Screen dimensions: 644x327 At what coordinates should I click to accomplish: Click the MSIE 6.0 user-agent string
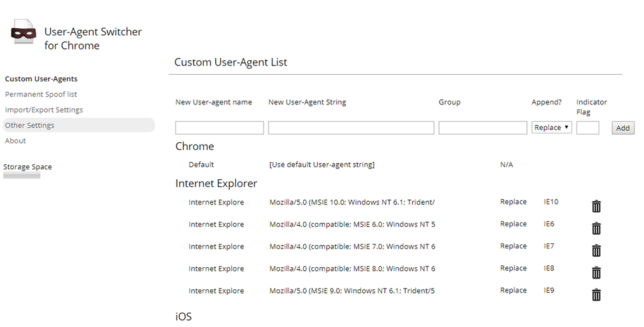[352, 224]
